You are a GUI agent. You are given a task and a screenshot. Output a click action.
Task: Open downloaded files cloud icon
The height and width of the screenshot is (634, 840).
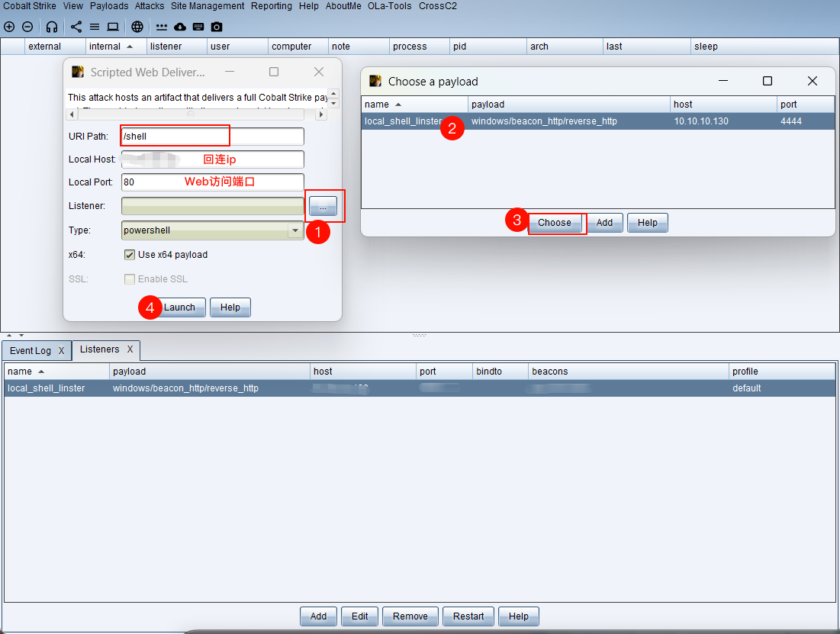coord(180,27)
